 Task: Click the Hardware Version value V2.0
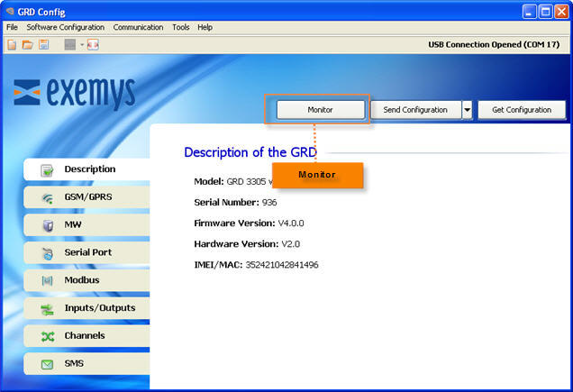[x=290, y=244]
